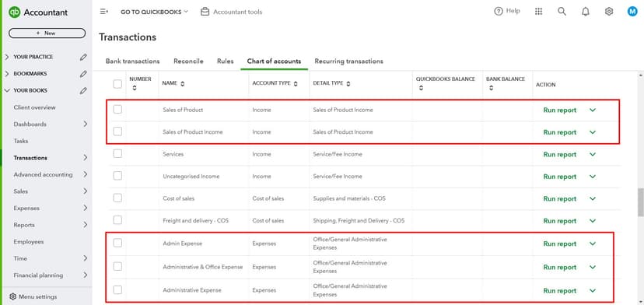Screen dimensions: 644x305
Task: Run report for Administrative & Office Expense
Action: click(560, 267)
